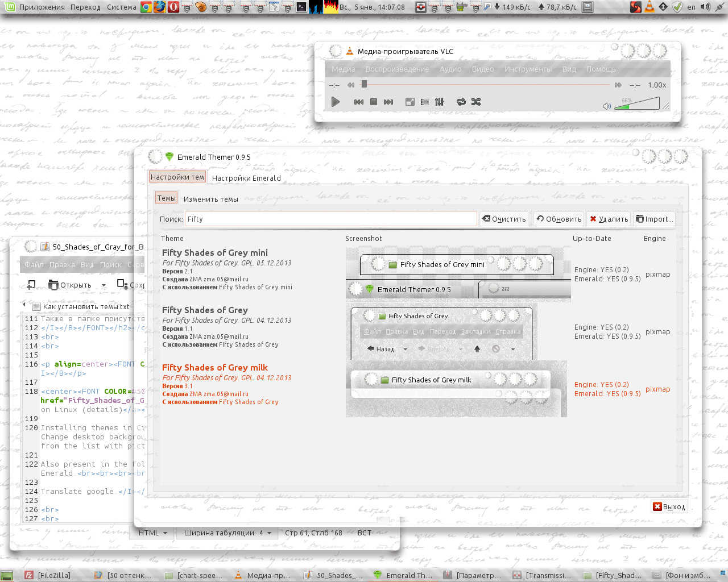
Task: Click the Fifty Shades of Grey screenshot preview
Action: 442,331
